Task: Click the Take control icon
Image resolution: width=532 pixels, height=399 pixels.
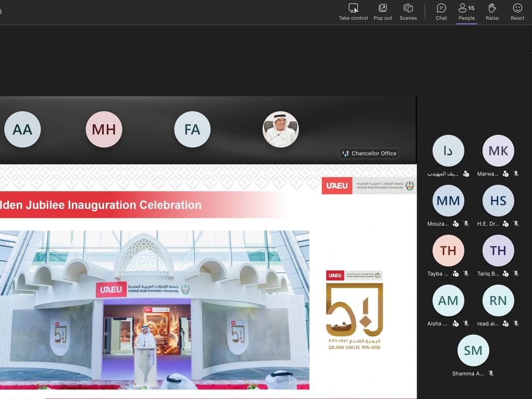Action: coord(353,8)
